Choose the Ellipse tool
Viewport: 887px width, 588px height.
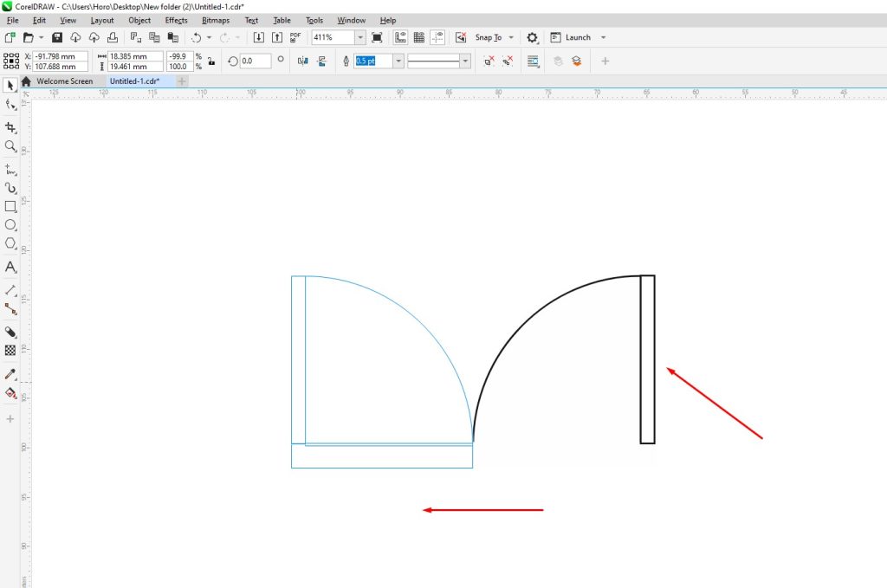pos(10,225)
